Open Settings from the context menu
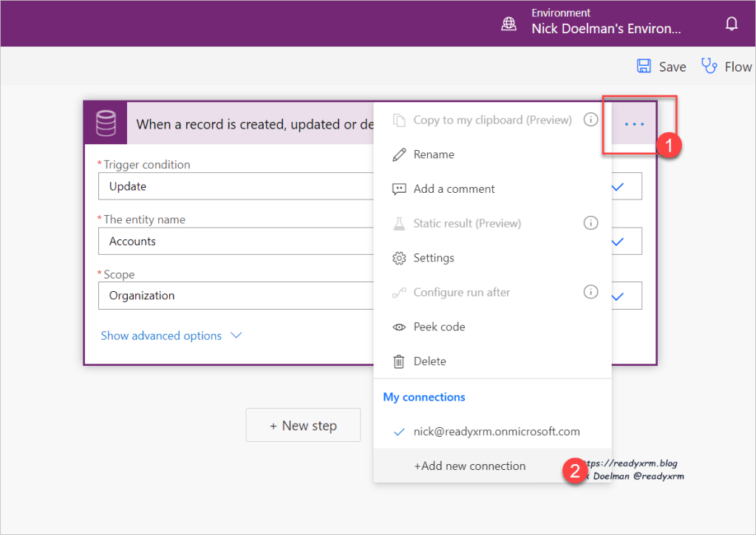Image resolution: width=756 pixels, height=535 pixels. pos(434,258)
